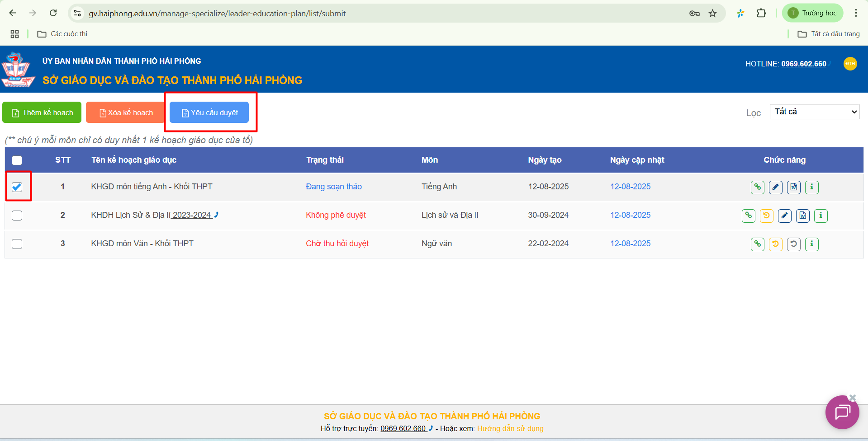
Task: Uncheck the KHGD môn tiếng Anh row checkbox
Action: 17,187
